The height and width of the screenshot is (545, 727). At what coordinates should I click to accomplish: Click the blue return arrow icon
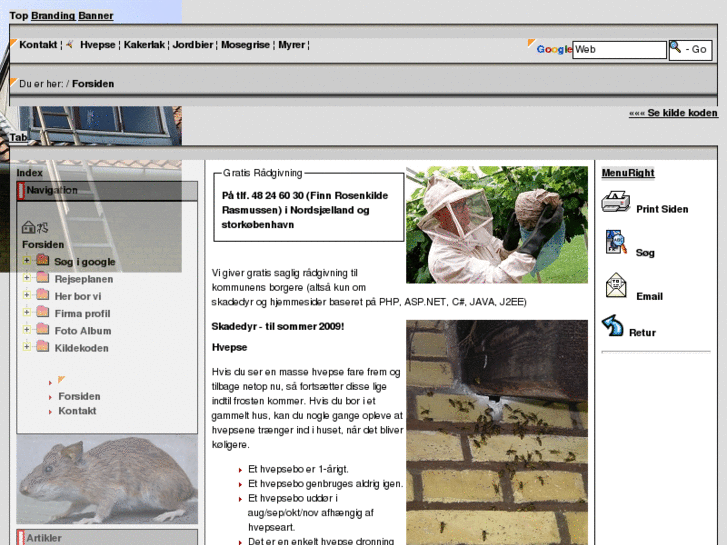[612, 325]
